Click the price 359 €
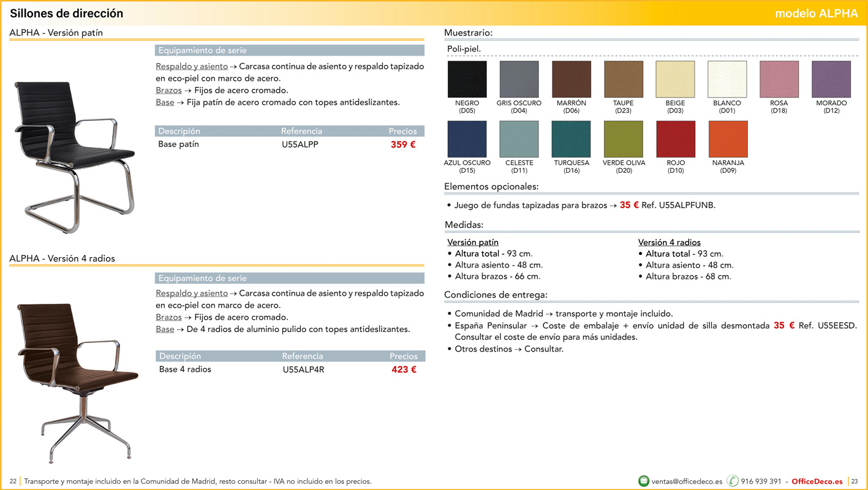Image resolution: width=868 pixels, height=490 pixels. click(403, 145)
